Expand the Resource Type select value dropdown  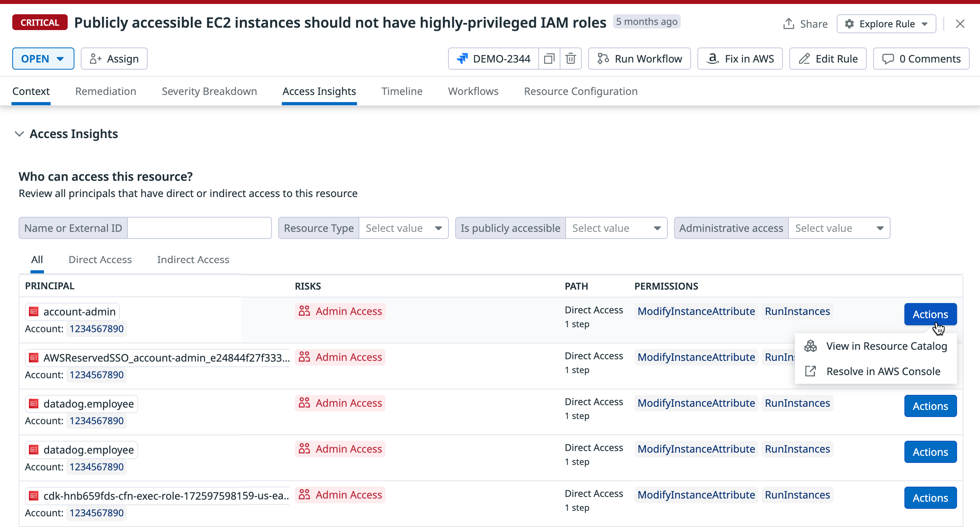[403, 228]
